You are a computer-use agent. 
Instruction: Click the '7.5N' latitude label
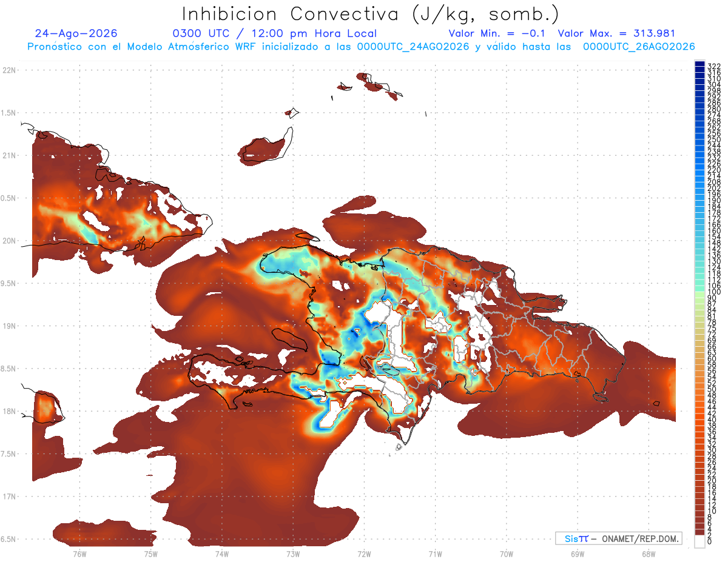pos(9,454)
